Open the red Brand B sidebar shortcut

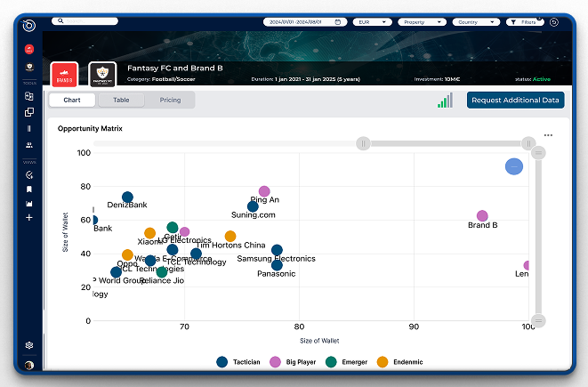click(x=29, y=49)
